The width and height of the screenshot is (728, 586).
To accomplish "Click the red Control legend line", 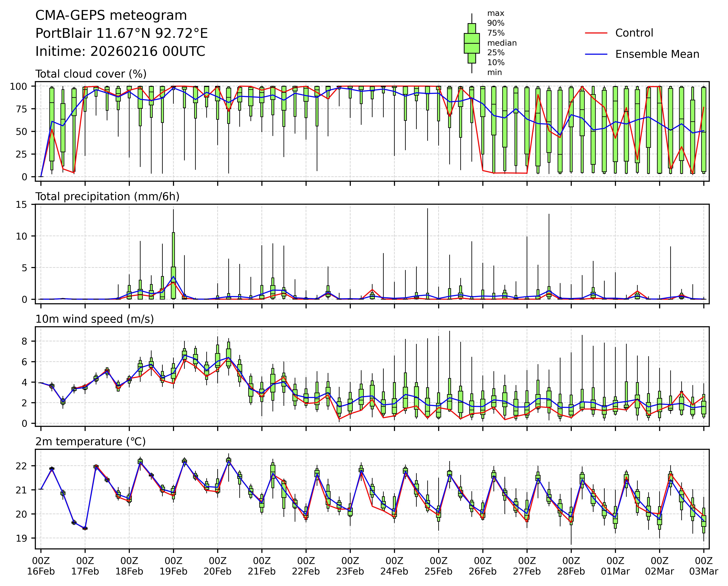I will 596,33.
